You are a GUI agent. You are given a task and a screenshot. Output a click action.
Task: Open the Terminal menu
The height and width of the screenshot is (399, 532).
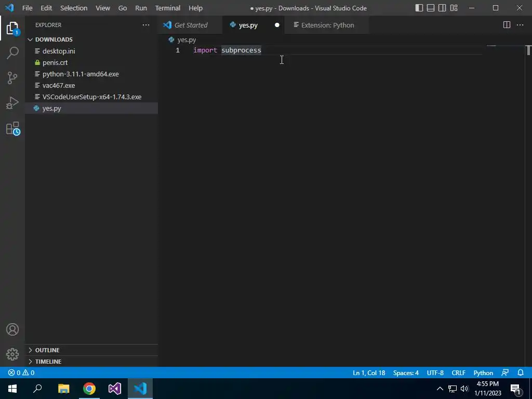pos(168,8)
